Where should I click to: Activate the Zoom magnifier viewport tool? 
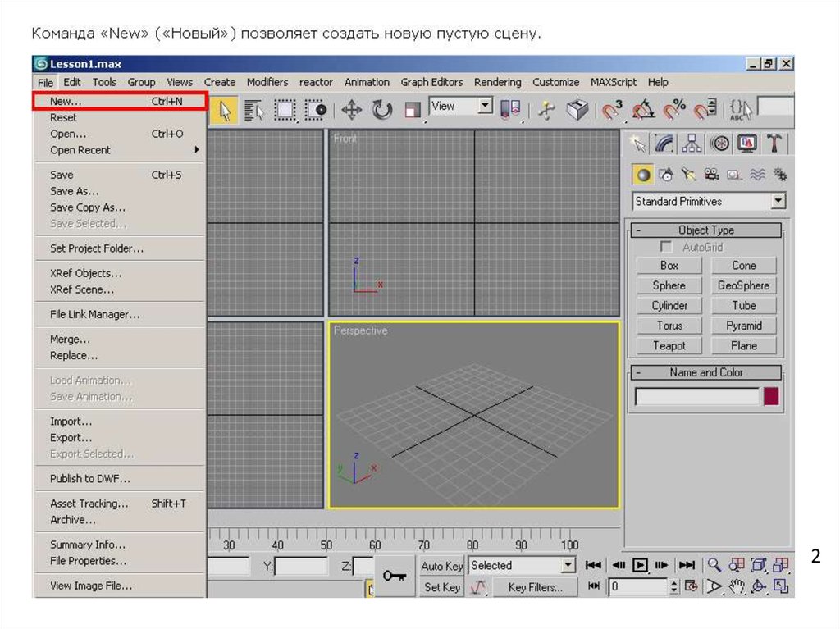point(714,565)
